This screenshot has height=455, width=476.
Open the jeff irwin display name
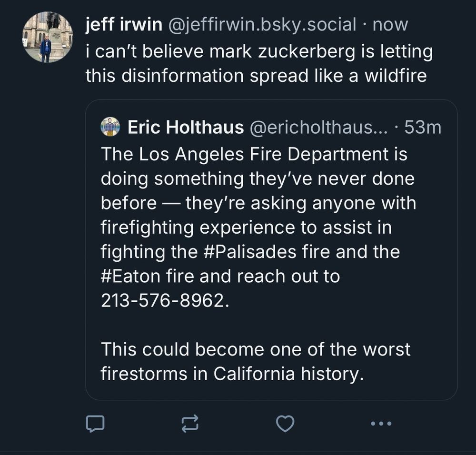[x=124, y=25]
